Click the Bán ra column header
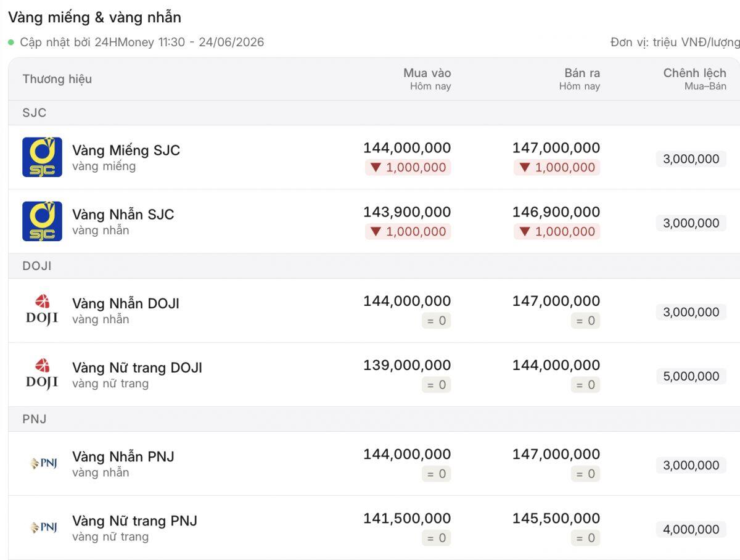Viewport: 740px width, 560px height. [582, 73]
